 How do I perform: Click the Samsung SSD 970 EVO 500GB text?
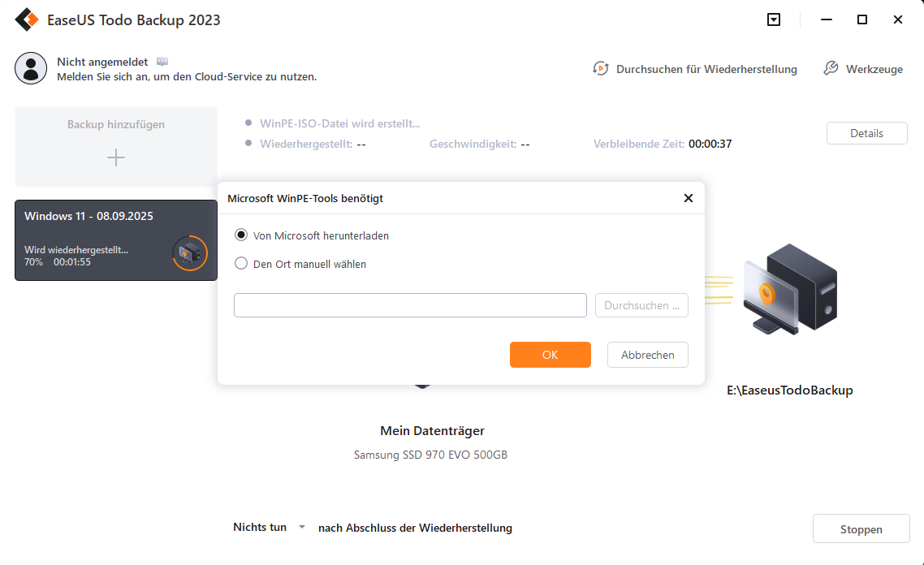[431, 455]
